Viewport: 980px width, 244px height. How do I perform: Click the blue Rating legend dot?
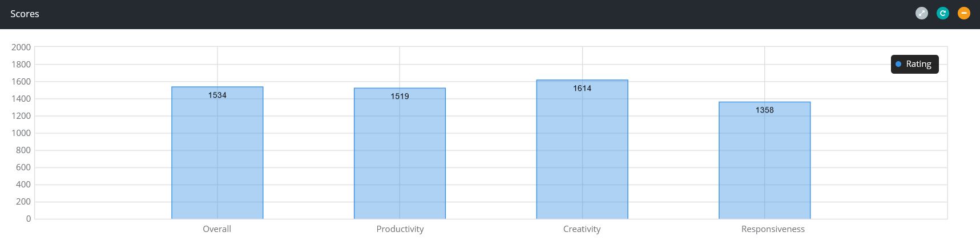(898, 64)
